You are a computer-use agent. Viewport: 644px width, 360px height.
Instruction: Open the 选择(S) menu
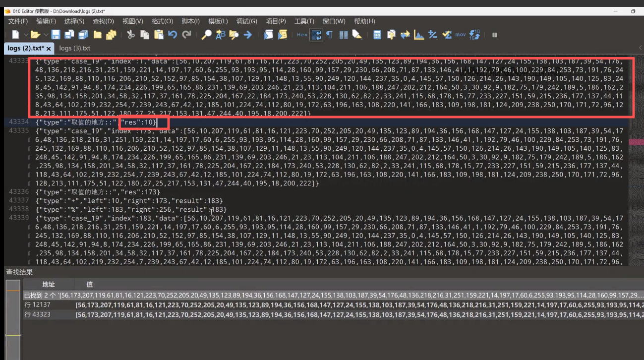coord(74,21)
